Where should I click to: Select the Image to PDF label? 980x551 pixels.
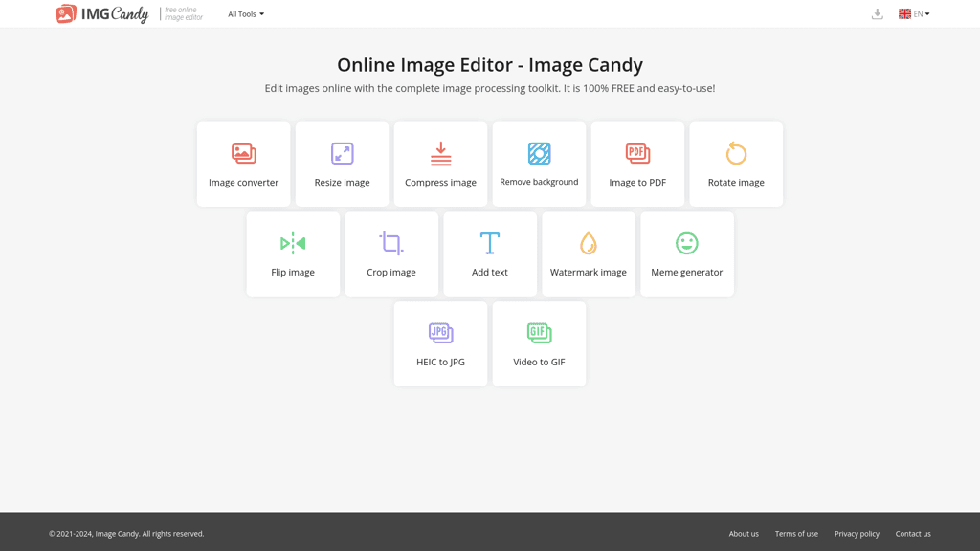click(637, 183)
